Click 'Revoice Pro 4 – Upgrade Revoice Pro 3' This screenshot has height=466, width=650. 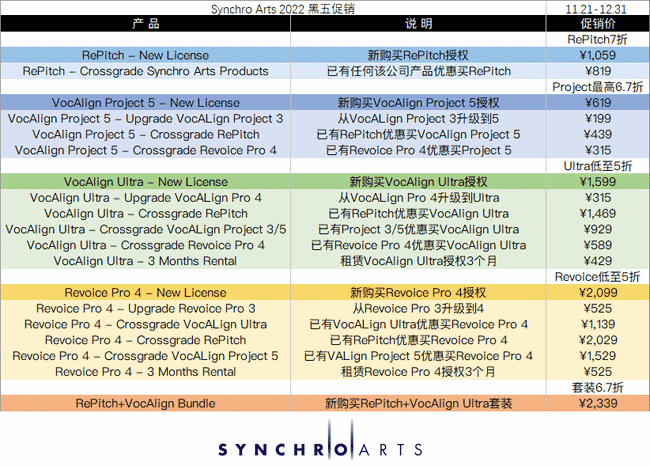coord(146,308)
